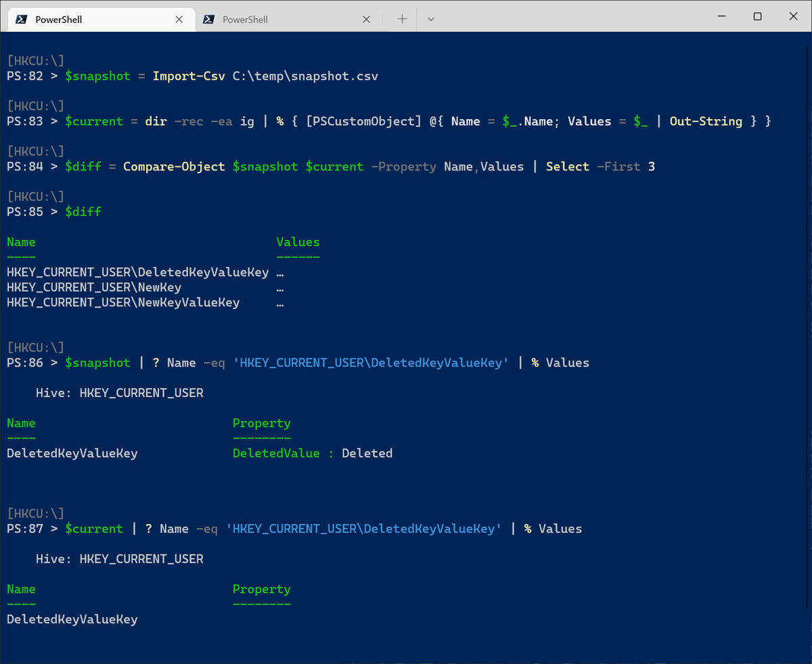The width and height of the screenshot is (812, 664).
Task: Click quoted key string in command 87
Action: (363, 529)
